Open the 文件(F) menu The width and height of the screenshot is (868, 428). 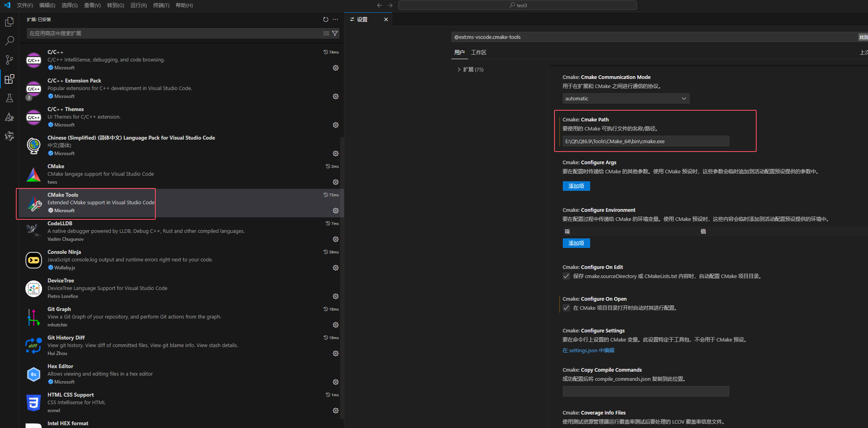pyautogui.click(x=25, y=5)
